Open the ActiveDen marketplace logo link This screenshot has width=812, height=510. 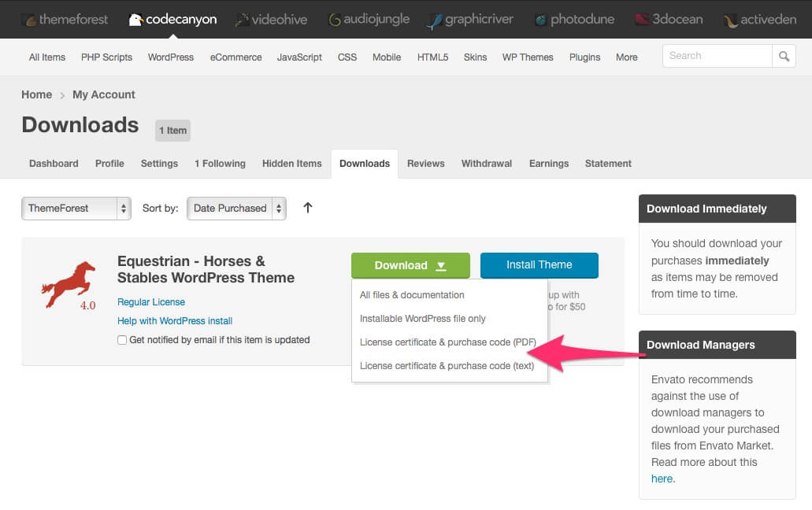(x=760, y=20)
